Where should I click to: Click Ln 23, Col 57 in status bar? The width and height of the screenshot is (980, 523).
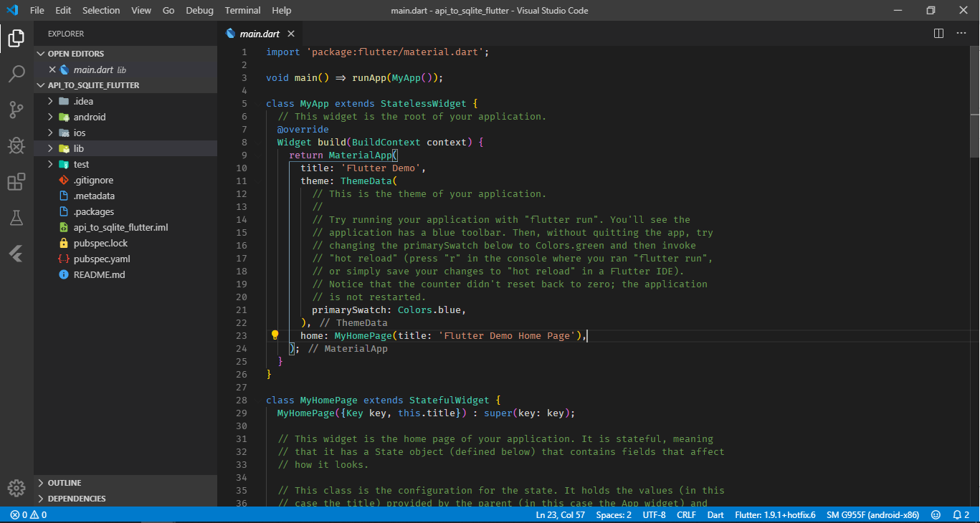(561, 514)
